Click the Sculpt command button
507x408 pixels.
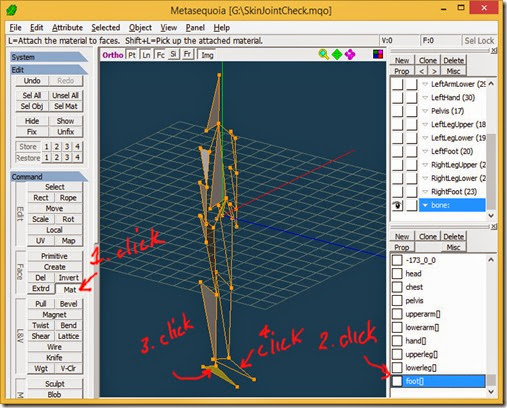point(54,384)
